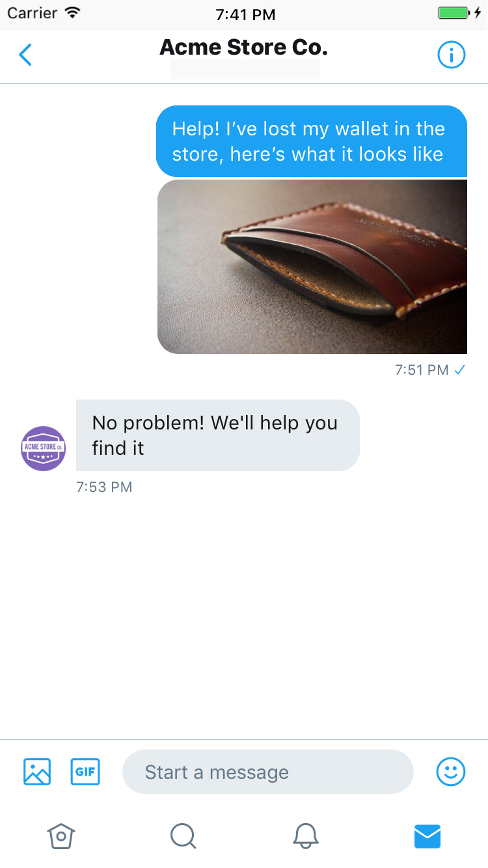This screenshot has height=868, width=488.
Task: Tap the back arrow icon
Action: 25,55
